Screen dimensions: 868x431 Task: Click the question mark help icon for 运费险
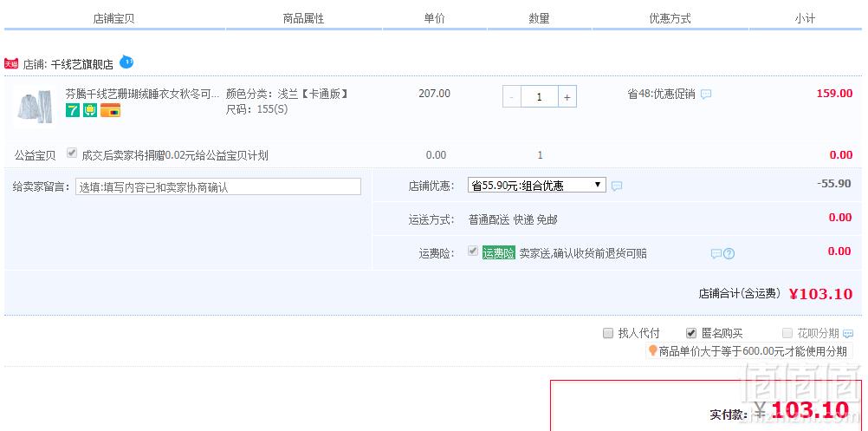click(729, 254)
